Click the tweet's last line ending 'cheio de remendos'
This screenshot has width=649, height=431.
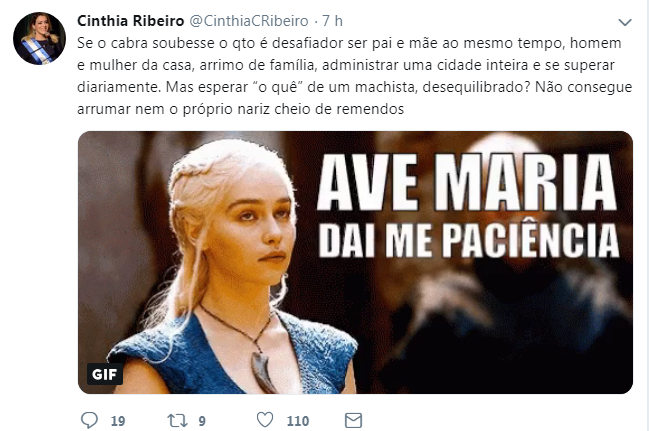click(240, 109)
